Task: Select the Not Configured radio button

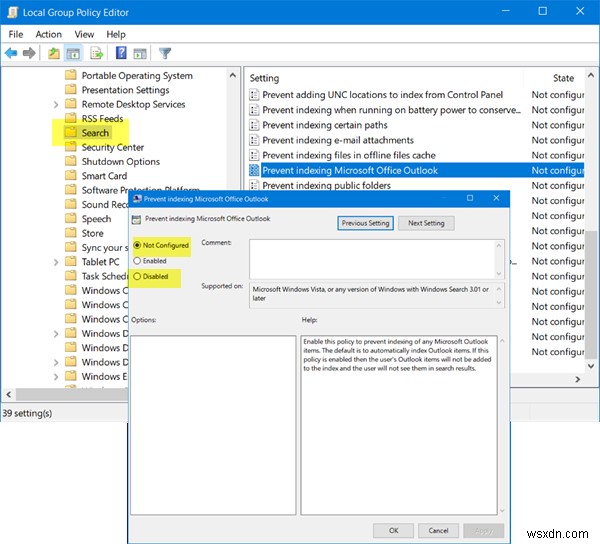Action: tap(137, 245)
